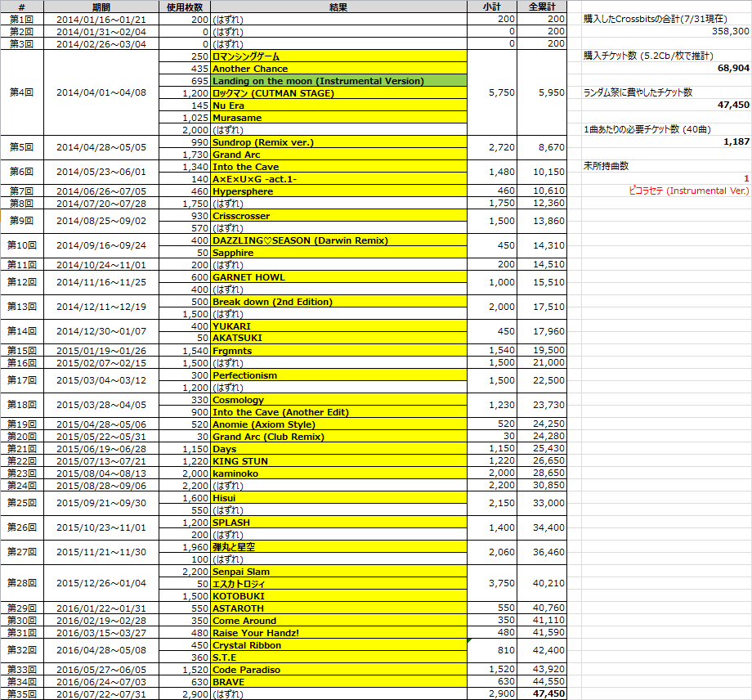Screen dimensions: 752x700
Task: Click the 'S.T.E' cell
Action: (338, 657)
